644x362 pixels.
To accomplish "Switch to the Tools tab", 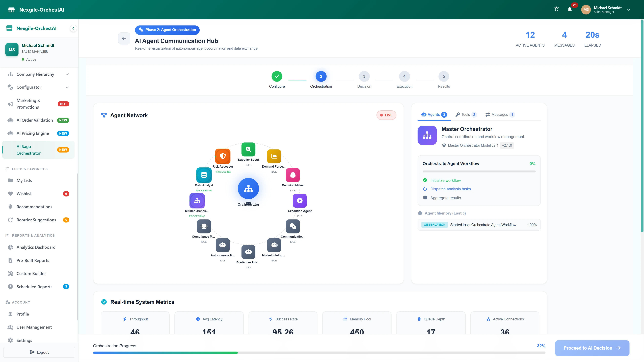I will point(466,115).
